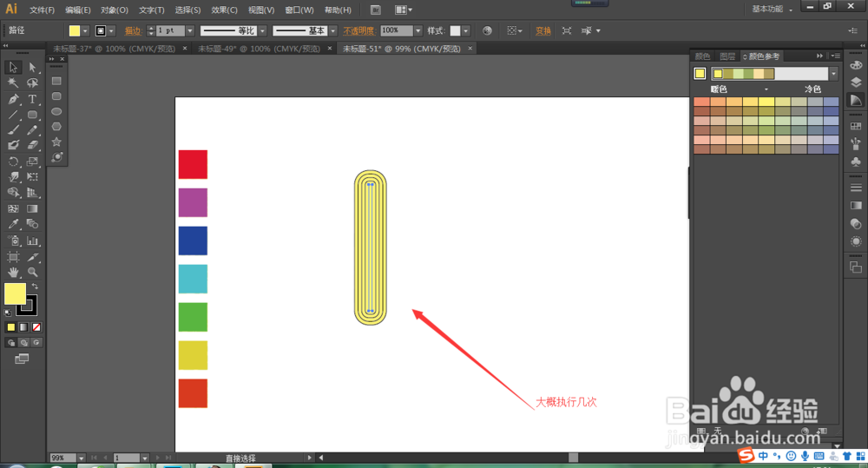Pick Ellipse in the floating shape panel
868x468 pixels.
[56, 111]
